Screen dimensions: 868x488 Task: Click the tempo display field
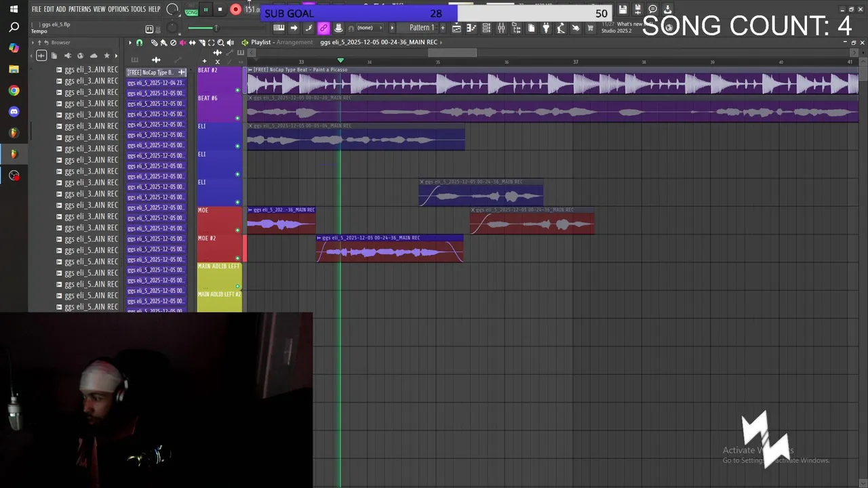(x=252, y=9)
